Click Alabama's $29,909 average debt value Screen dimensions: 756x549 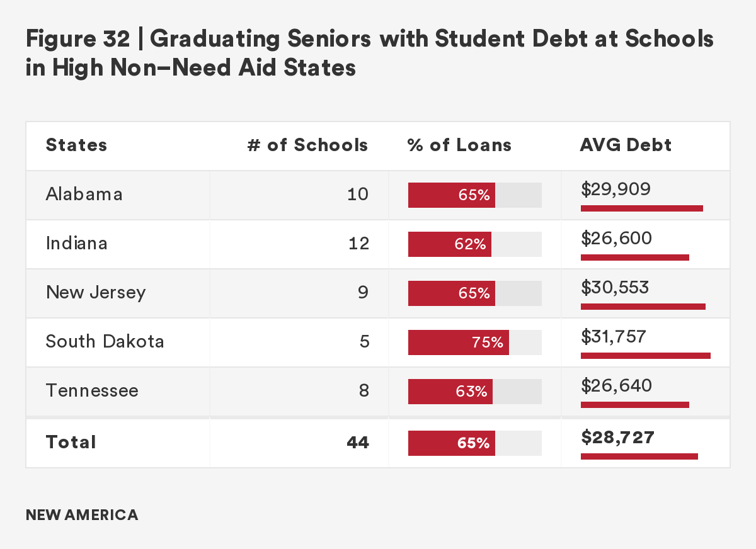[x=616, y=189]
